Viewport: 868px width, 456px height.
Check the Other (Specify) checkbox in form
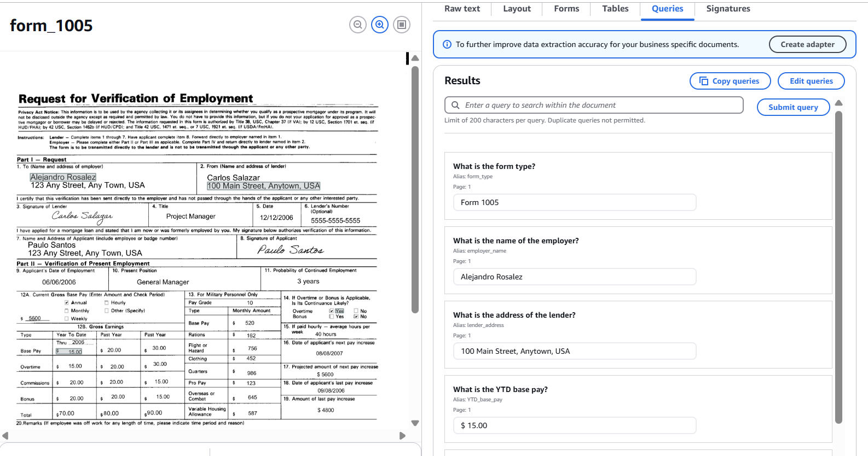pos(107,311)
